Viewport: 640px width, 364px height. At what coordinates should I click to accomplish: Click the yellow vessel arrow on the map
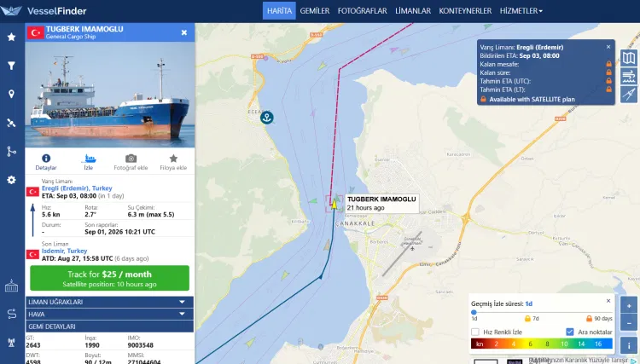pyautogui.click(x=334, y=205)
